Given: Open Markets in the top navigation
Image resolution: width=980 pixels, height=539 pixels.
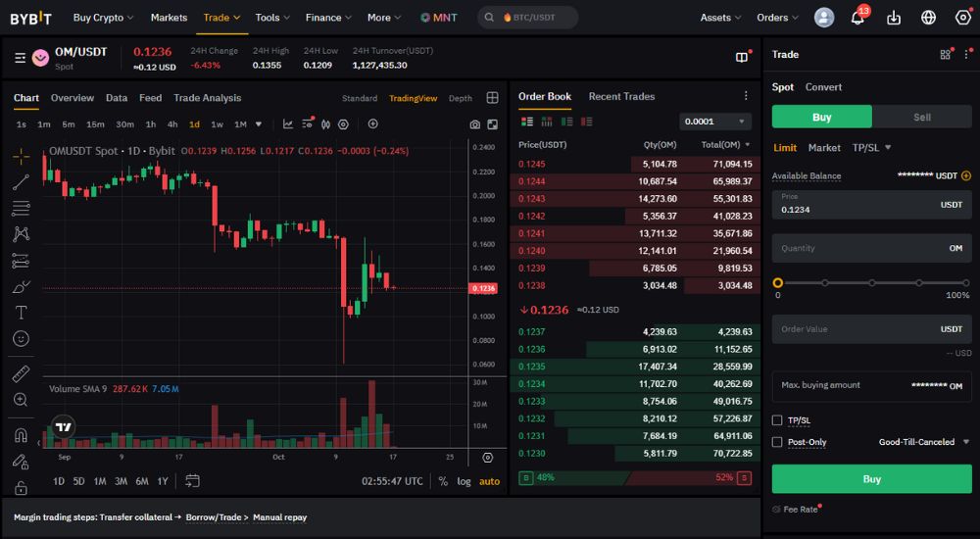Looking at the screenshot, I should [x=169, y=18].
